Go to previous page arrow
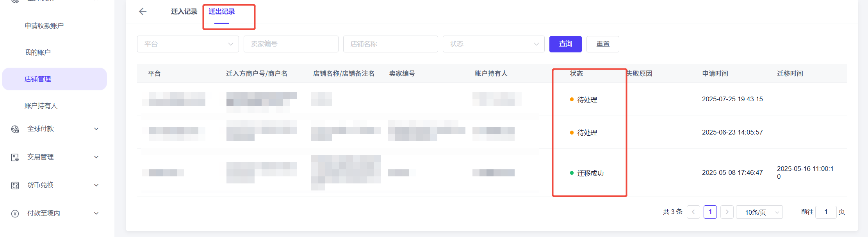The image size is (868, 237). click(x=693, y=212)
